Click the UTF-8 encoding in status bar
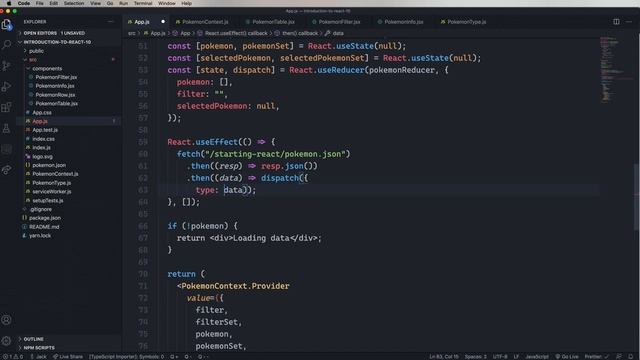Viewport: 640px width, 360px height. click(500, 357)
